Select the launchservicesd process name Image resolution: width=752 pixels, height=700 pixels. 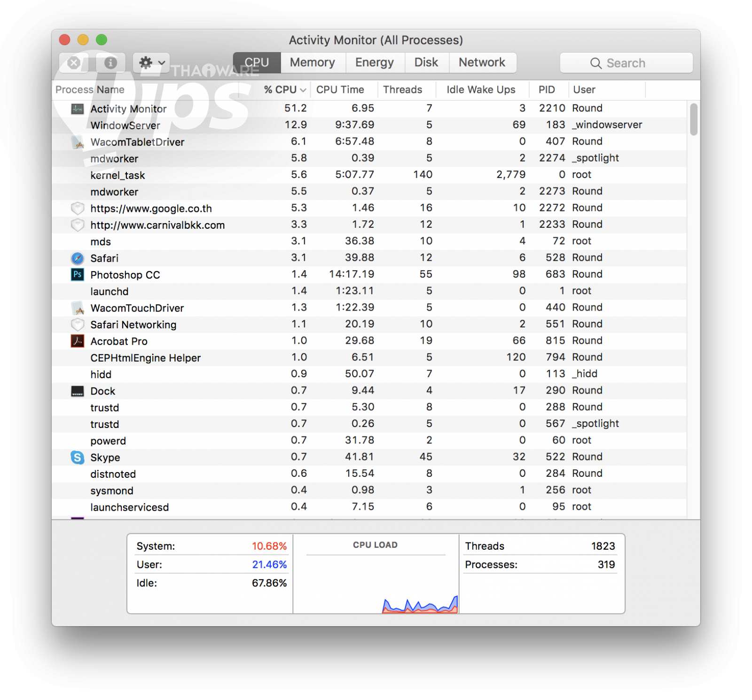[130, 507]
